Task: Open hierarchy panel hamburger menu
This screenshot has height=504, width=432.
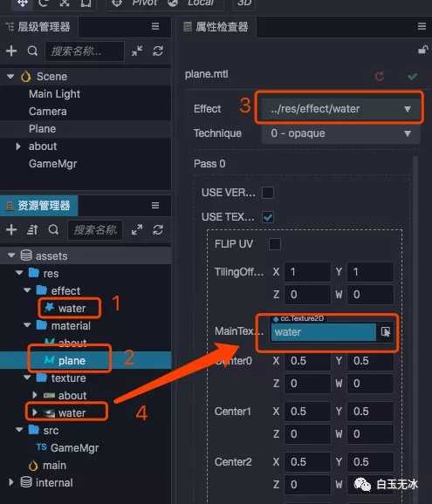Action: coord(155,26)
